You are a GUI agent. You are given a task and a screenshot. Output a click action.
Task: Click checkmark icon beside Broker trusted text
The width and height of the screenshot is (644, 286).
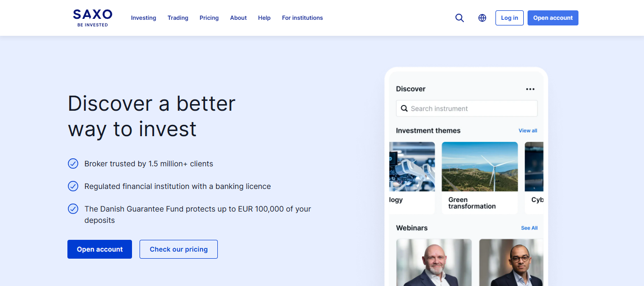pyautogui.click(x=73, y=163)
